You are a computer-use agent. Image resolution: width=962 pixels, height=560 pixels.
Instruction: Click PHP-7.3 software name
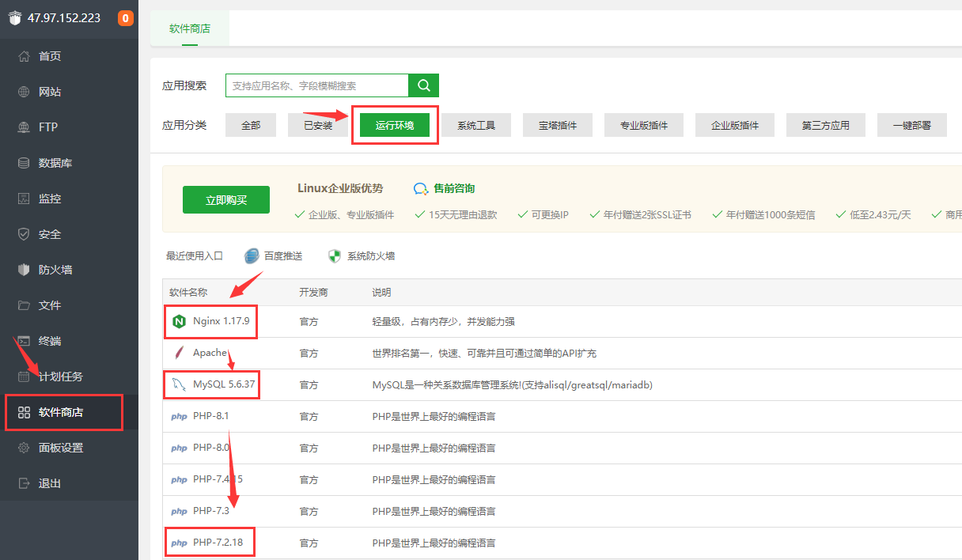(211, 512)
